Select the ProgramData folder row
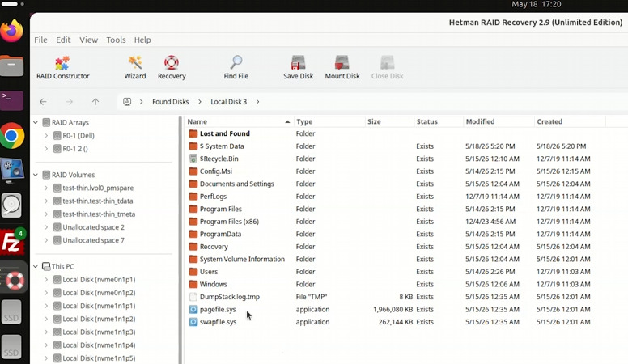The width and height of the screenshot is (628, 364). (405, 234)
